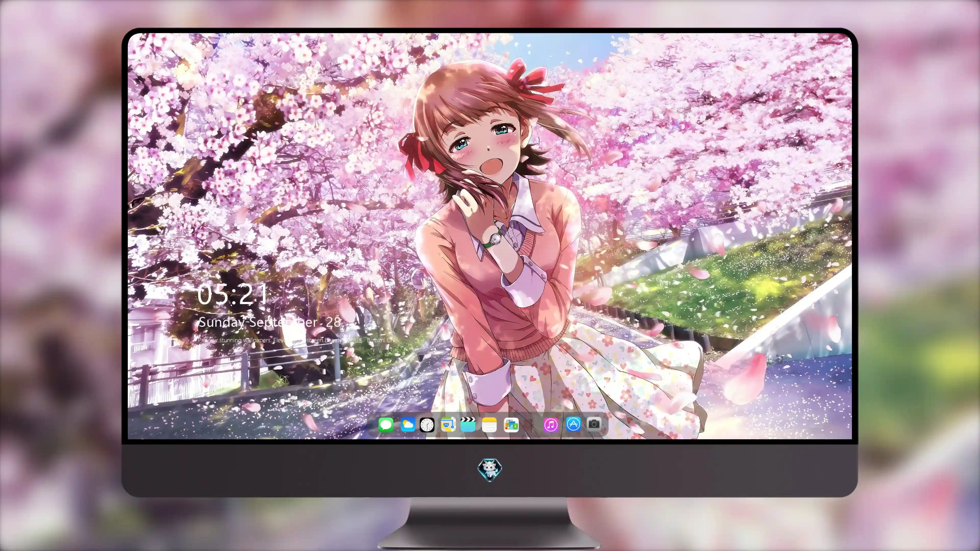Image resolution: width=980 pixels, height=551 pixels.
Task: Open the App Store from the dock
Action: 573,424
